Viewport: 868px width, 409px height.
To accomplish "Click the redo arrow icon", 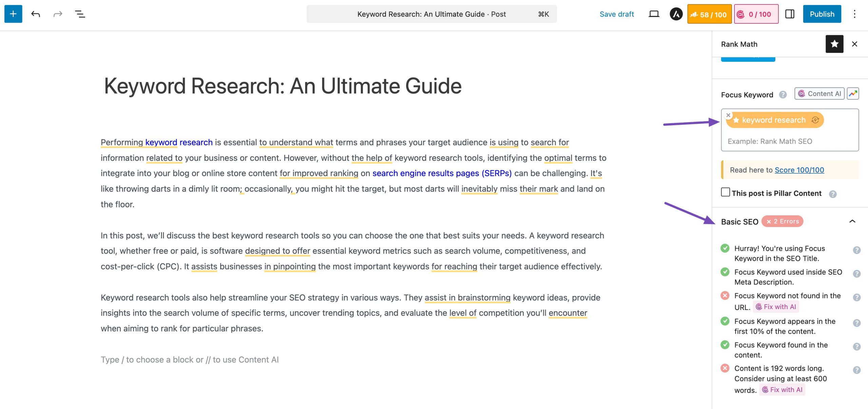I will (58, 14).
